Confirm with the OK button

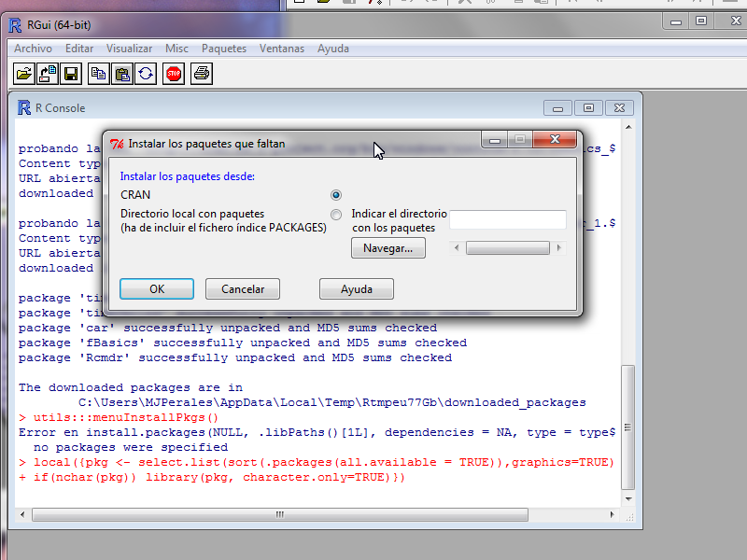pyautogui.click(x=157, y=289)
